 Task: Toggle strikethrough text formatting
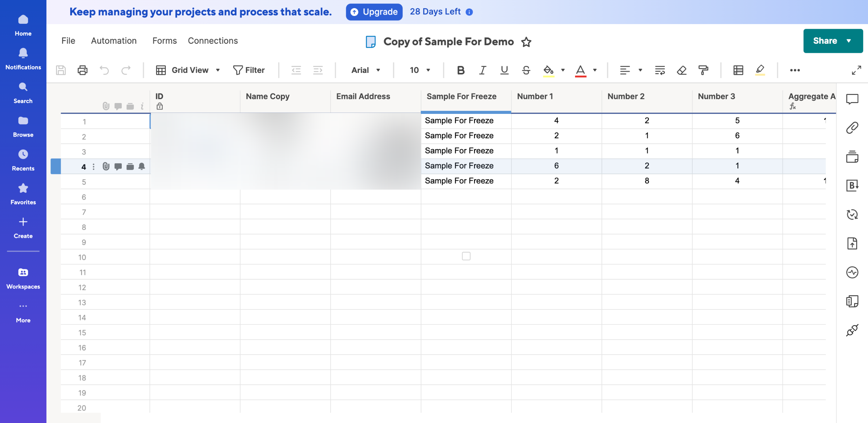pos(526,70)
